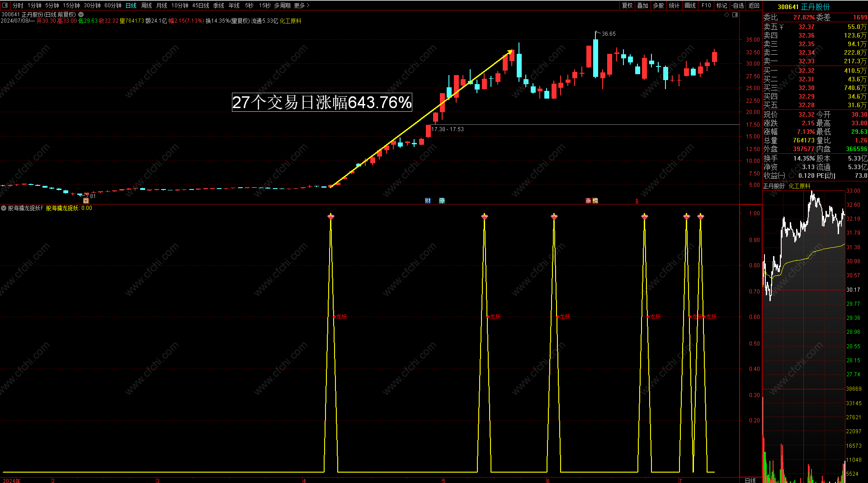
Task: Click the 委比 27.82% value
Action: click(804, 17)
